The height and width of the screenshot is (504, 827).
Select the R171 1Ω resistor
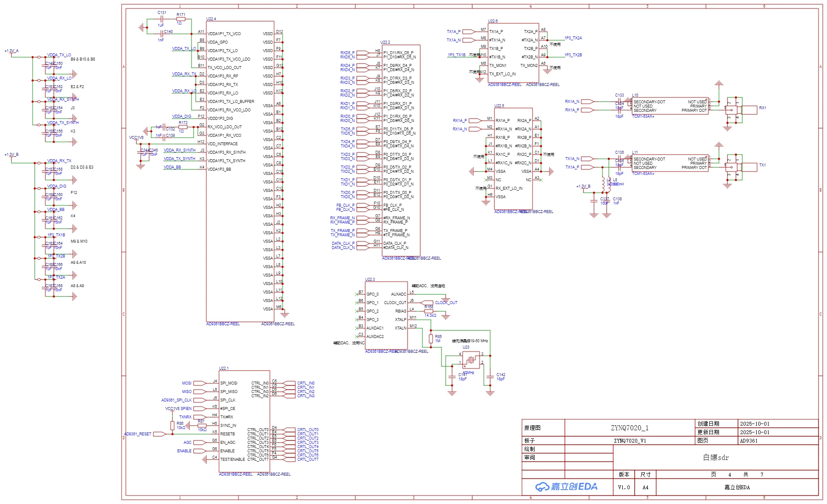pos(181,19)
